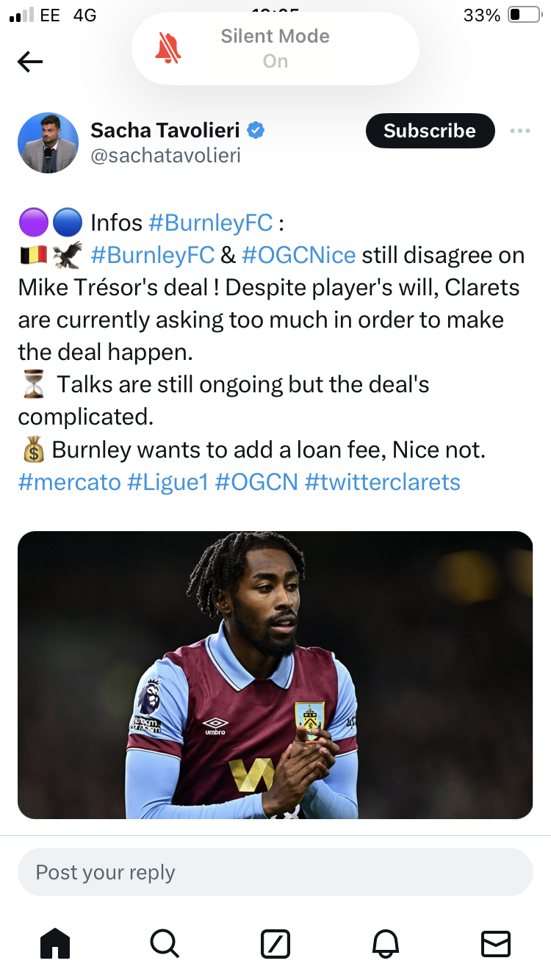Tap the red silent mode bell icon
The image size is (551, 980).
(168, 48)
